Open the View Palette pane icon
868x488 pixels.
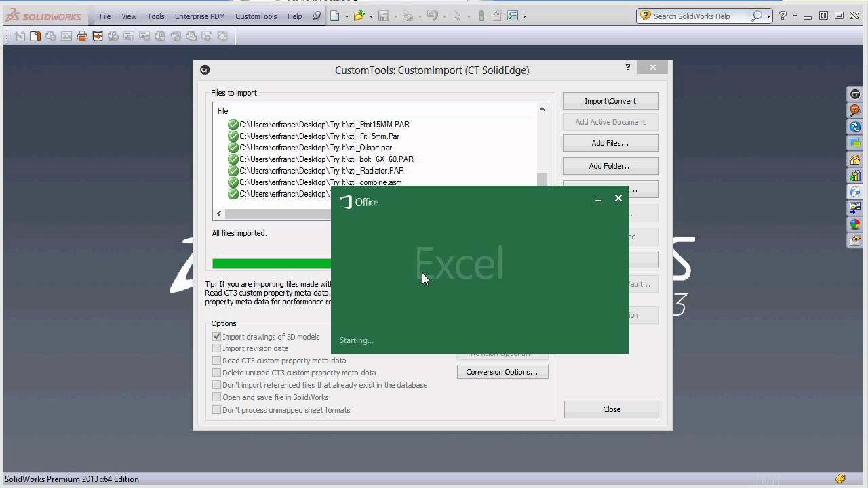tap(855, 208)
